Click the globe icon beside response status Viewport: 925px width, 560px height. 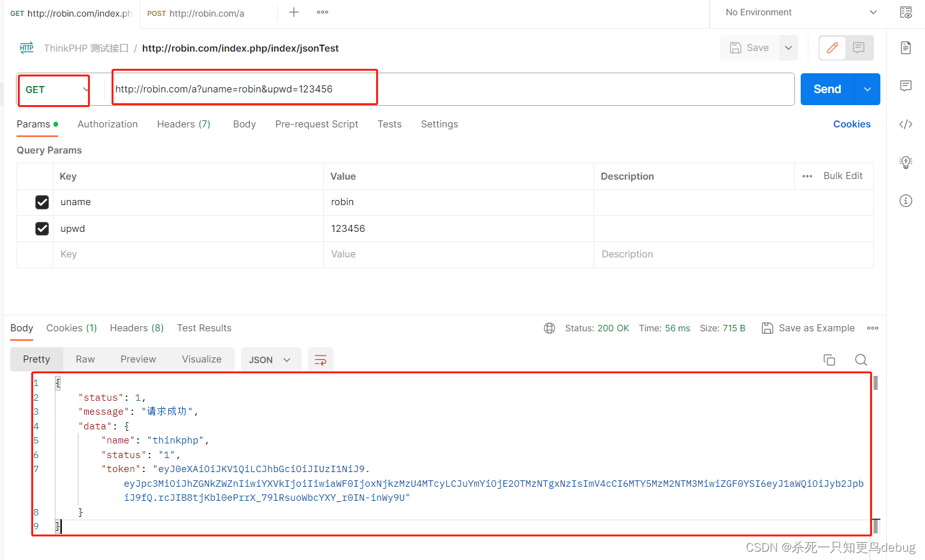[x=550, y=328]
